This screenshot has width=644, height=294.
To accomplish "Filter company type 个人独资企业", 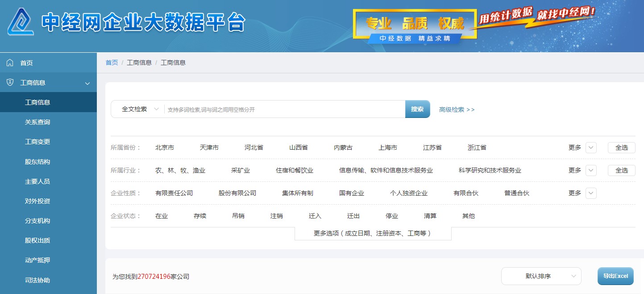I will click(x=409, y=193).
